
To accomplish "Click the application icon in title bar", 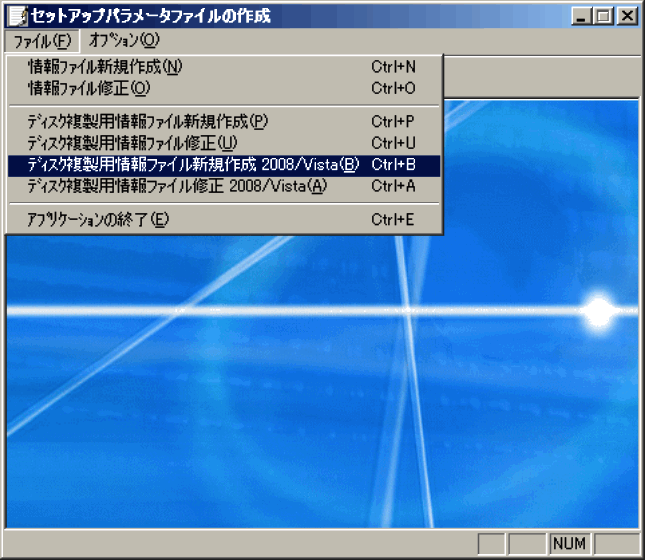I will pos(18,16).
